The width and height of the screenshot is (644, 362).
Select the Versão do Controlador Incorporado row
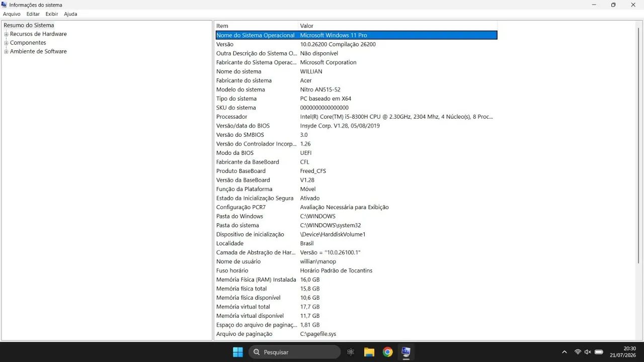356,144
